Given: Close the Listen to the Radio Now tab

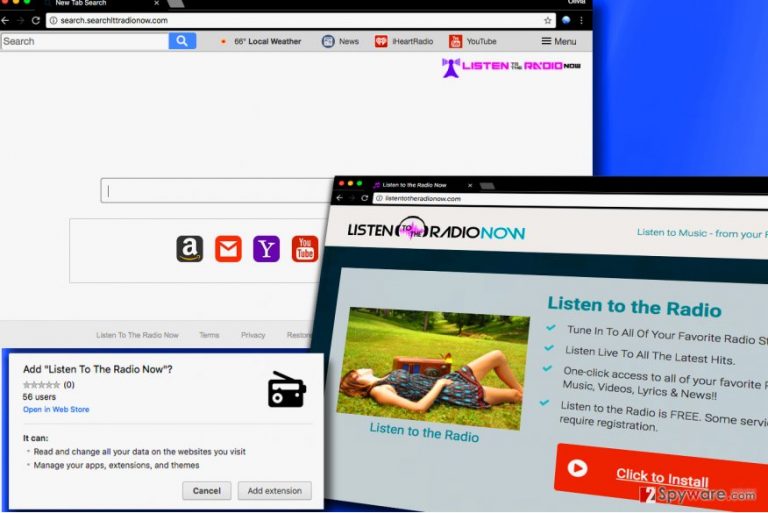Looking at the screenshot, I should click(x=470, y=186).
